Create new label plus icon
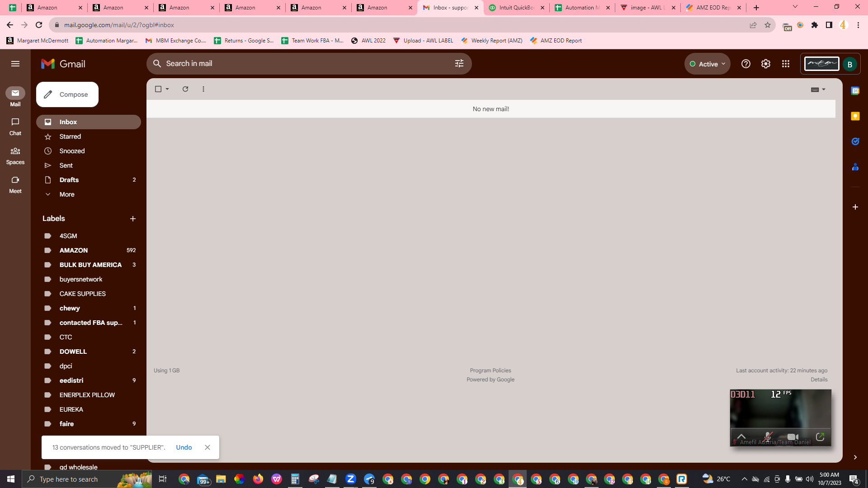Screen dimensions: 868x488 click(133, 219)
